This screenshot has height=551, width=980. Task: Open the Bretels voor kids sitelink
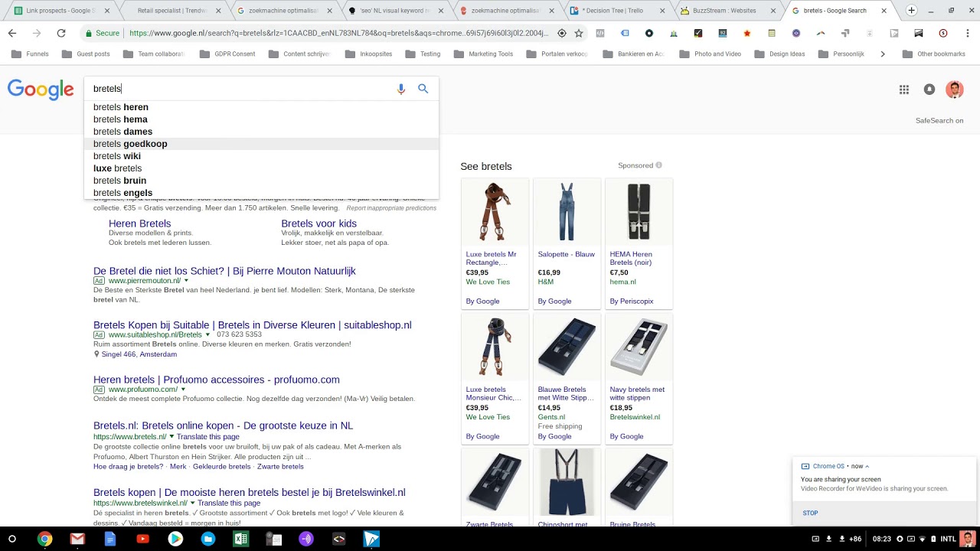318,223
